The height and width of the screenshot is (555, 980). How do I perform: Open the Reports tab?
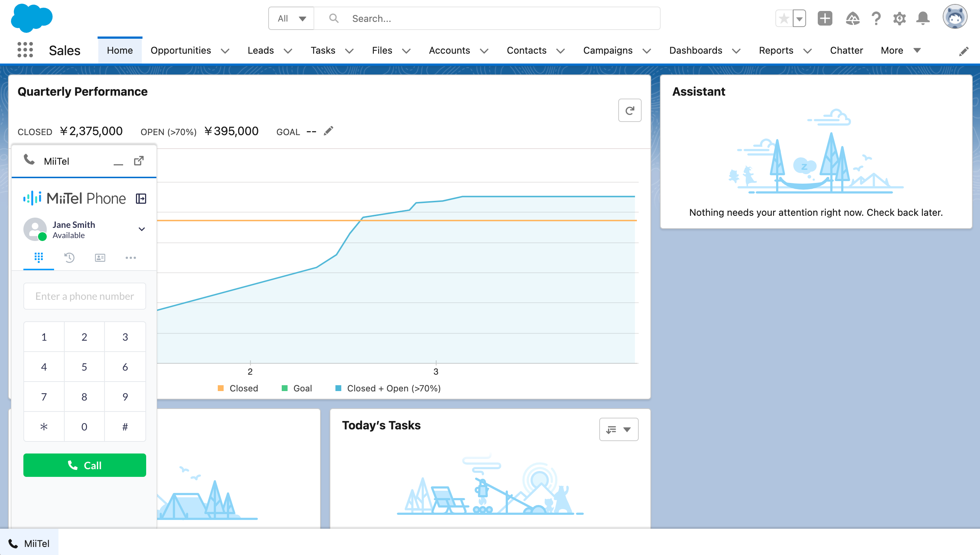click(776, 50)
